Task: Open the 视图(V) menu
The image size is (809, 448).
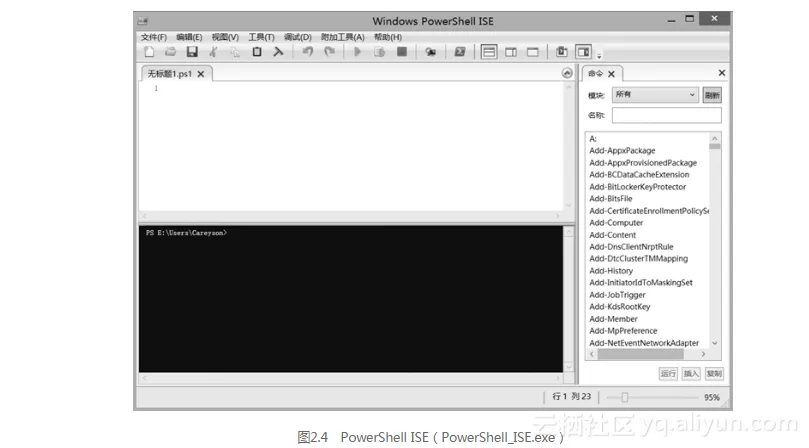Action: click(225, 37)
